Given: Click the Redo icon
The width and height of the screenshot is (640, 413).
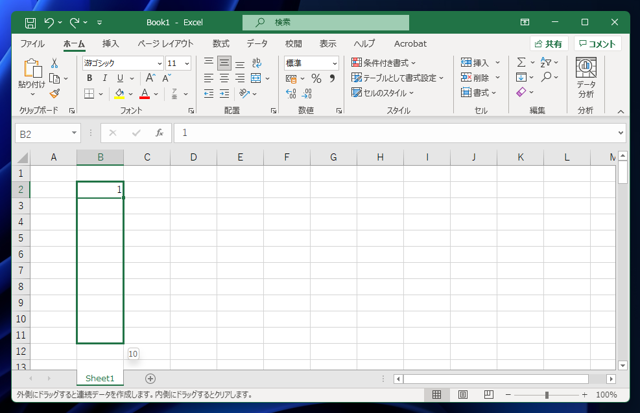Looking at the screenshot, I should [74, 22].
